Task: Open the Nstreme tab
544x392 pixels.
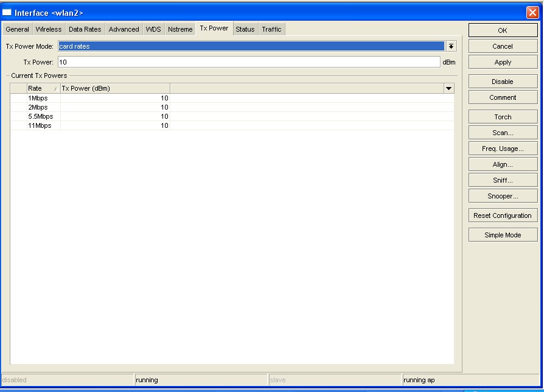Action: [180, 29]
